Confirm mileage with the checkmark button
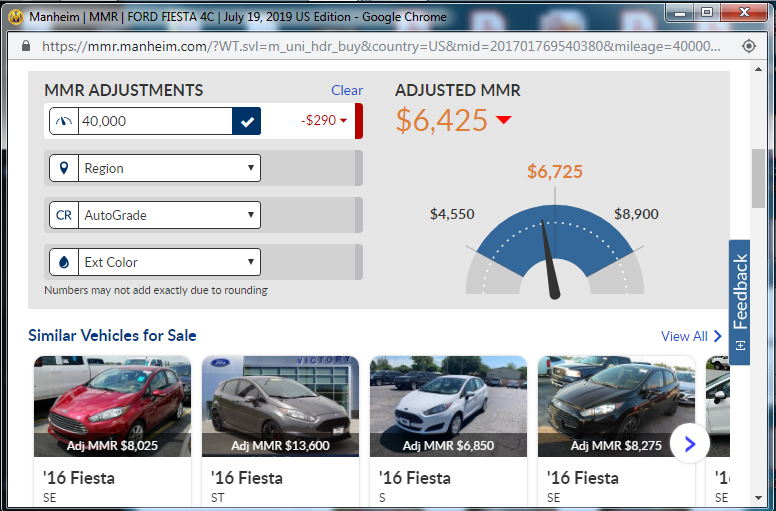This screenshot has height=511, width=776. pos(246,121)
